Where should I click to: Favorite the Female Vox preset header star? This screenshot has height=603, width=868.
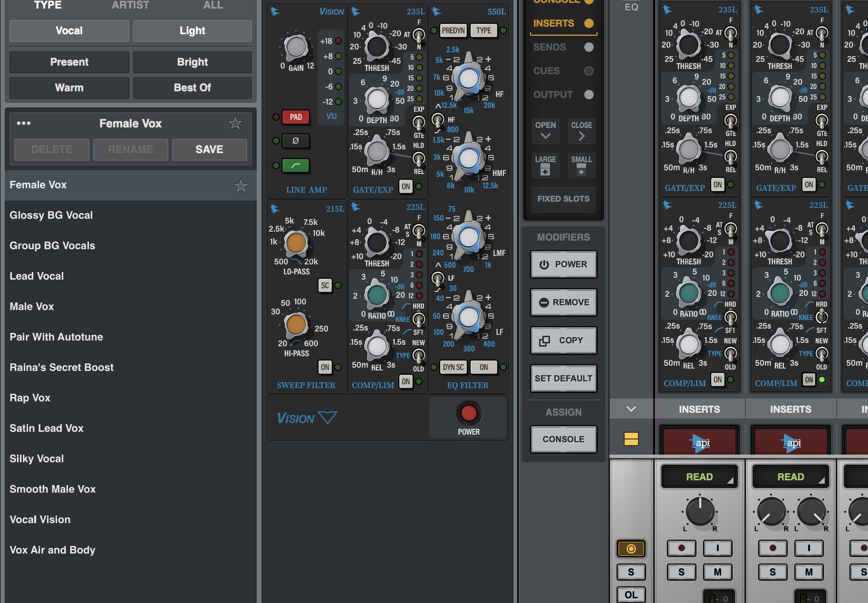(235, 124)
